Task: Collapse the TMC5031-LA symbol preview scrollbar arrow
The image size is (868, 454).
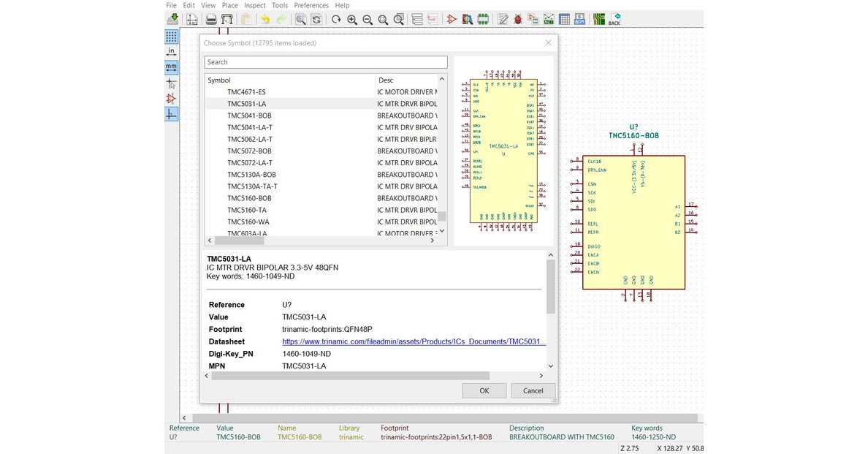Action: pyautogui.click(x=551, y=366)
